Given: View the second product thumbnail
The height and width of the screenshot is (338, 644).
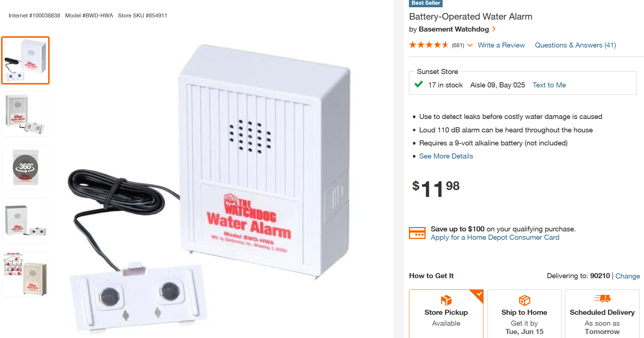Looking at the screenshot, I should [25, 114].
